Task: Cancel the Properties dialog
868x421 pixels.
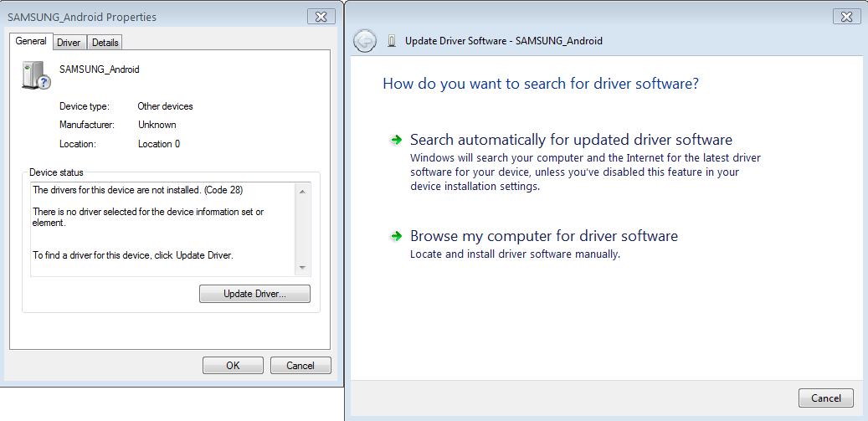Action: (300, 365)
